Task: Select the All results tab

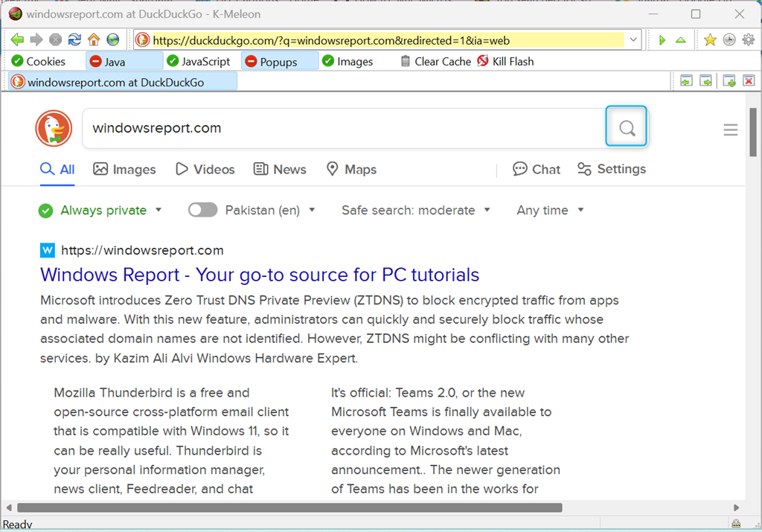Action: (57, 169)
